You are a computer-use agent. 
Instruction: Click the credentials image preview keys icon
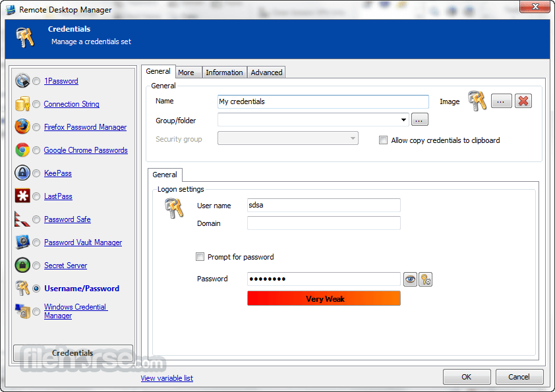pyautogui.click(x=477, y=101)
